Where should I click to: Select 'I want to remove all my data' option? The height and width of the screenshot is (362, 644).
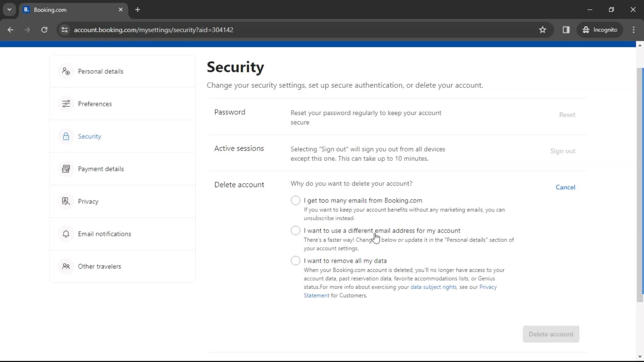tap(295, 261)
